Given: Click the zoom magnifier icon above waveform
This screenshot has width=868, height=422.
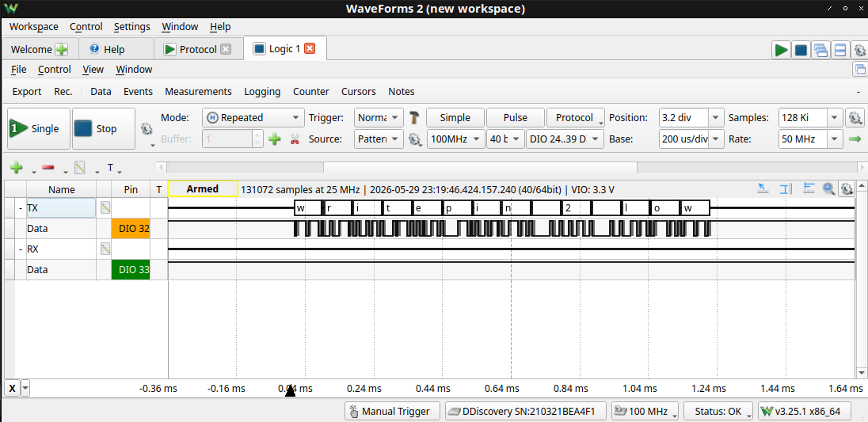Looking at the screenshot, I should coord(828,188).
